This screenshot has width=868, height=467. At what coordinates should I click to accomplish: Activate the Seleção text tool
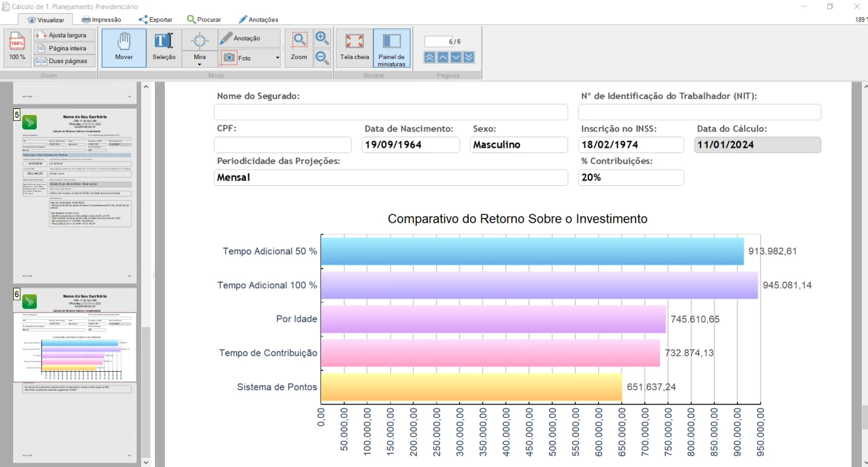163,47
